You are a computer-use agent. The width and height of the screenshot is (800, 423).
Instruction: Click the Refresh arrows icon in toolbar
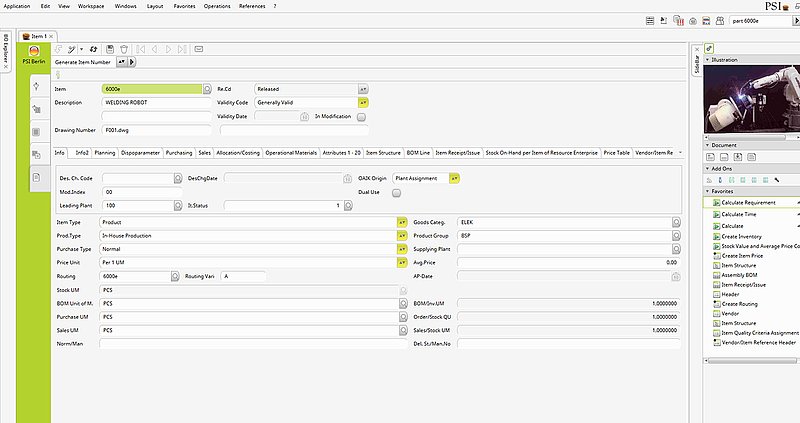pos(93,49)
